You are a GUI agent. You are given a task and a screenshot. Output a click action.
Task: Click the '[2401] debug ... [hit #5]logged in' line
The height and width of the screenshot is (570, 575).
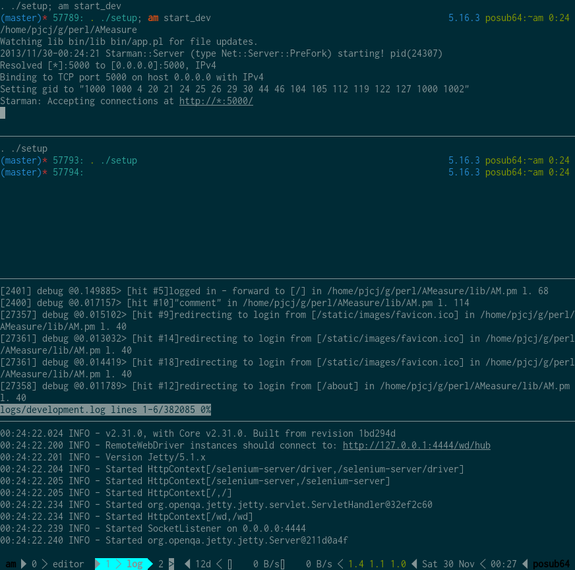pyautogui.click(x=274, y=291)
